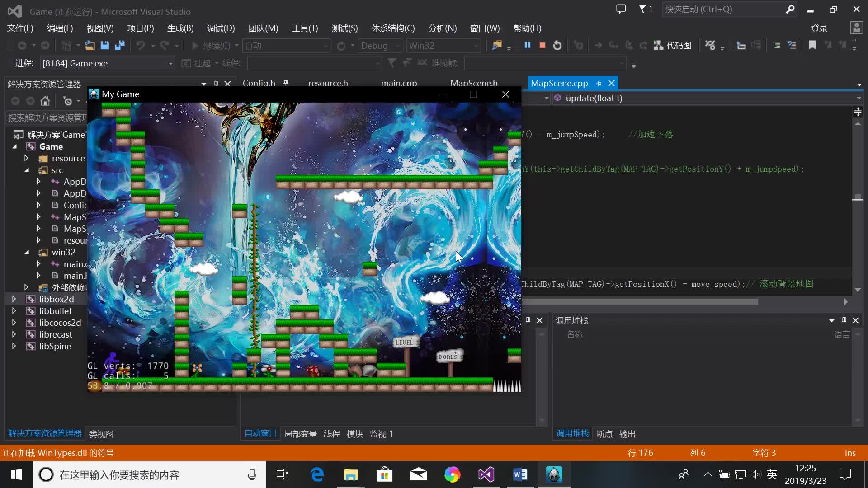Open notifications flag icon
The width and height of the screenshot is (868, 488).
point(645,9)
